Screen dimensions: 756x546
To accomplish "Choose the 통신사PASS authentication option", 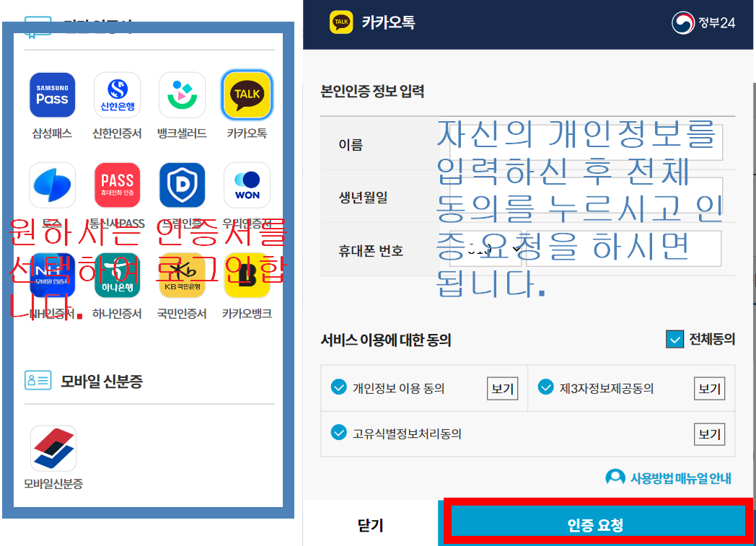I will tap(117, 185).
